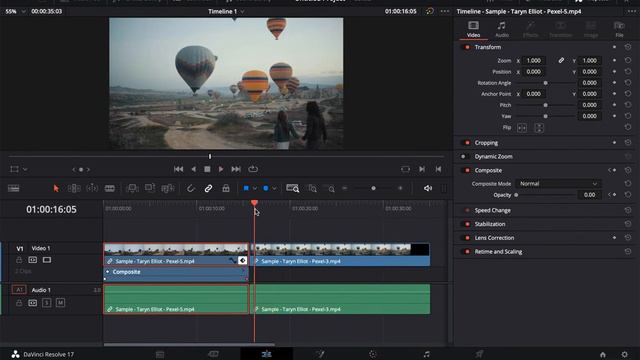This screenshot has height=360, width=640.
Task: Click the Rotation Angle slider handle
Action: (x=545, y=83)
